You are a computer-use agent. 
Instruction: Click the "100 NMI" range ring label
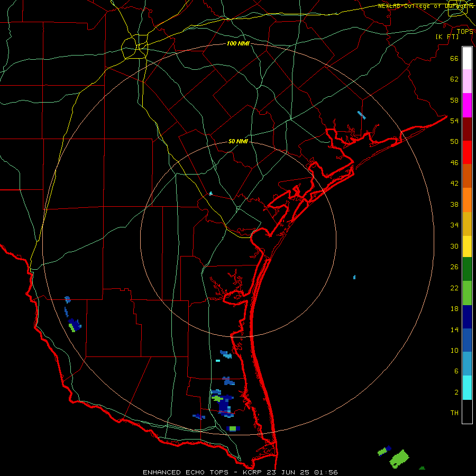pyautogui.click(x=238, y=43)
